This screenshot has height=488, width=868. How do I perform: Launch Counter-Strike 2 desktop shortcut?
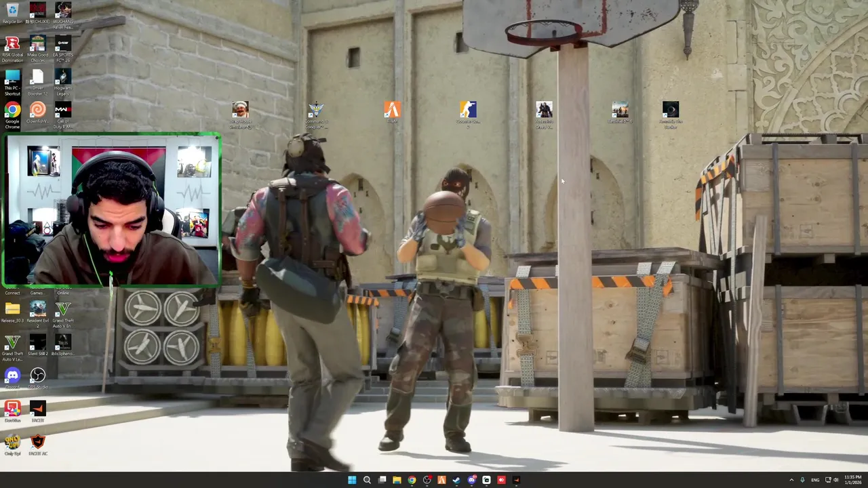point(468,115)
